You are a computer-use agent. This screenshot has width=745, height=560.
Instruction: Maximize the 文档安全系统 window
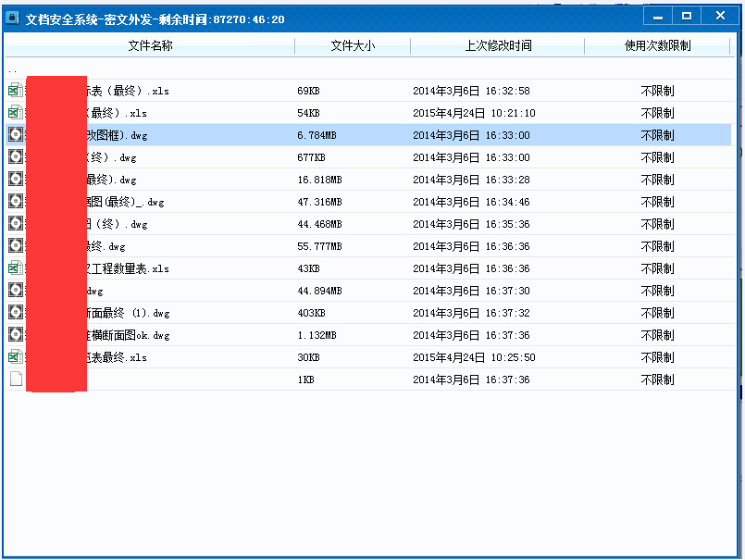(686, 16)
